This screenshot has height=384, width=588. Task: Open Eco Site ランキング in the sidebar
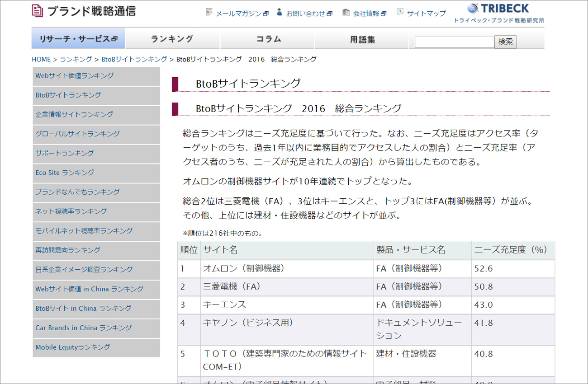click(x=96, y=173)
